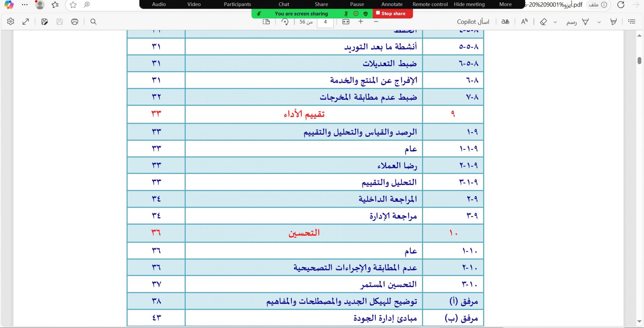This screenshot has width=644, height=328.
Task: Click the row text مراجعة الإدارة
Action: [393, 216]
